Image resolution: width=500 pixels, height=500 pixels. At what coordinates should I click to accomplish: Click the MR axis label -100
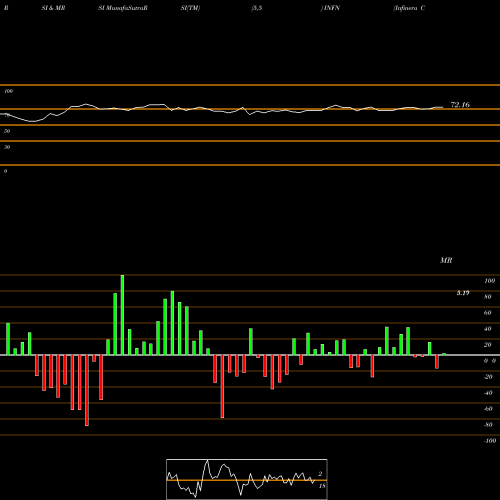(x=490, y=441)
